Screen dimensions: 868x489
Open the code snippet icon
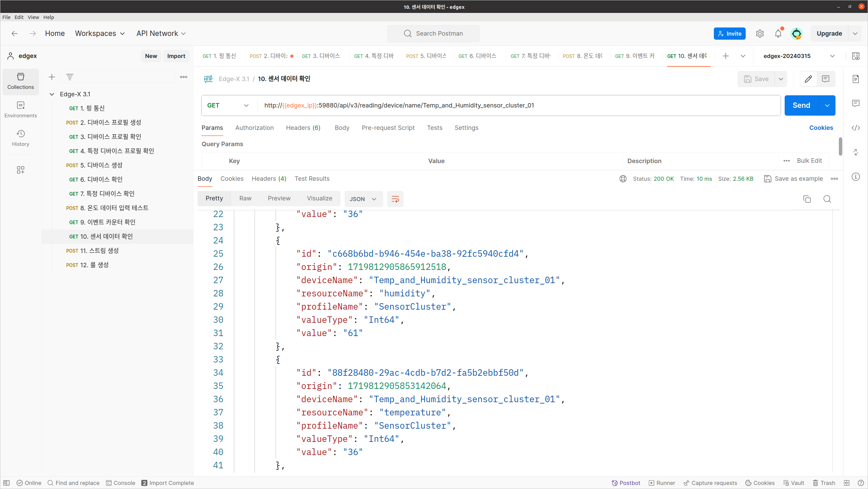pyautogui.click(x=856, y=128)
